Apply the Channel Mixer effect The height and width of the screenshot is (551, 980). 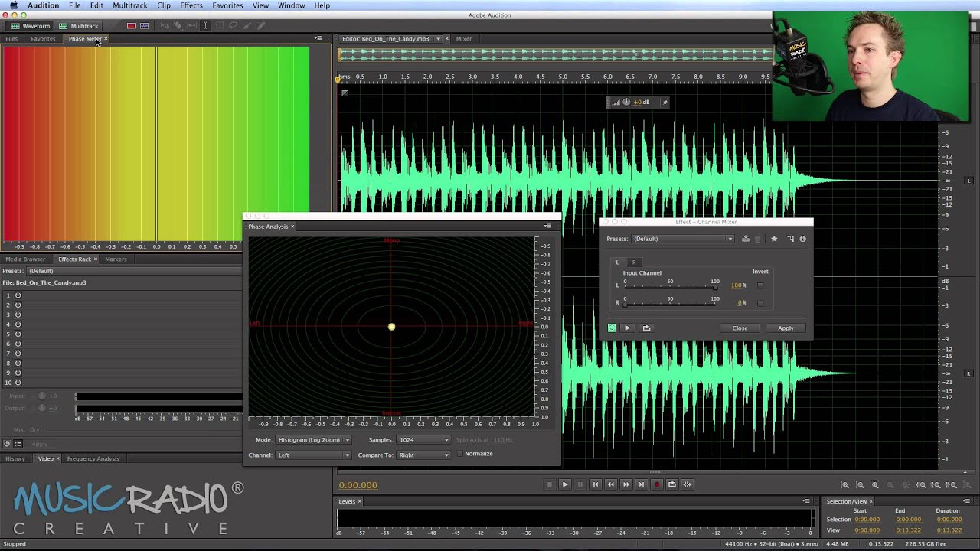[x=786, y=328]
